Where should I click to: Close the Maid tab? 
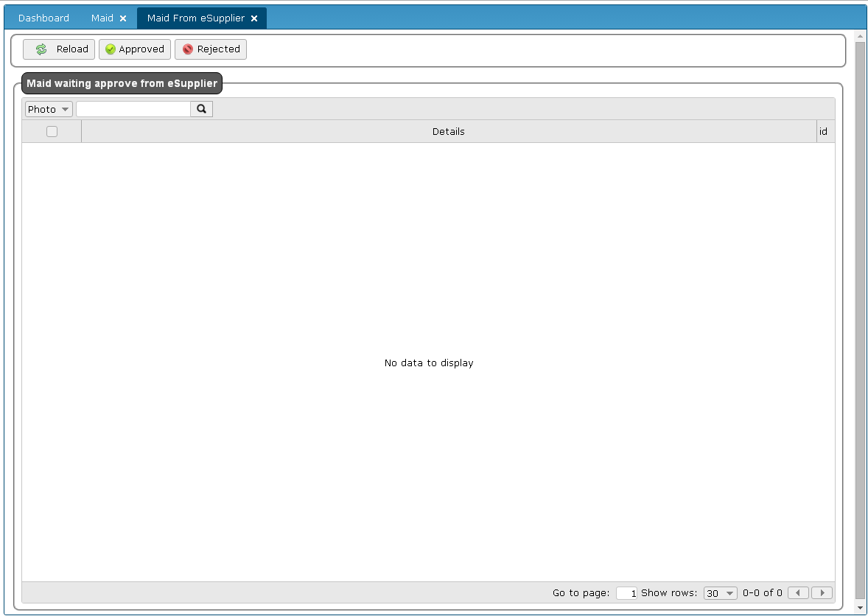123,19
